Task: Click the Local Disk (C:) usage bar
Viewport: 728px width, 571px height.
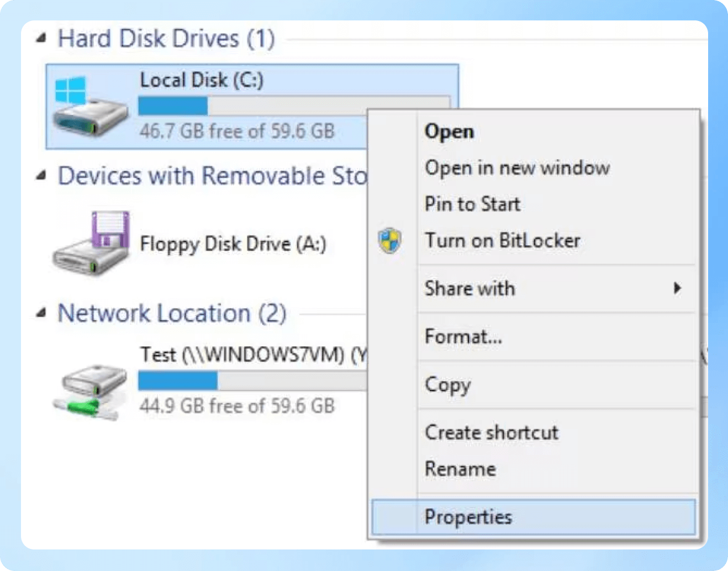Action: pos(294,106)
